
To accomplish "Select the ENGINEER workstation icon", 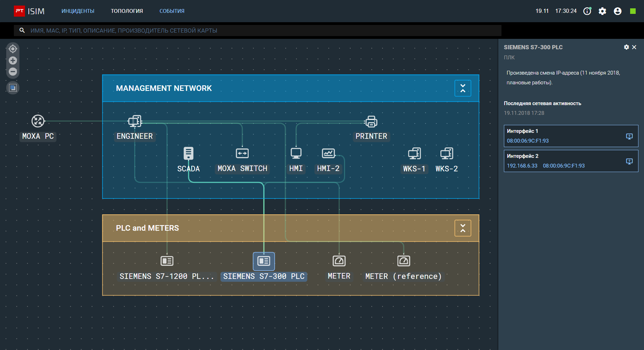I will (x=135, y=121).
